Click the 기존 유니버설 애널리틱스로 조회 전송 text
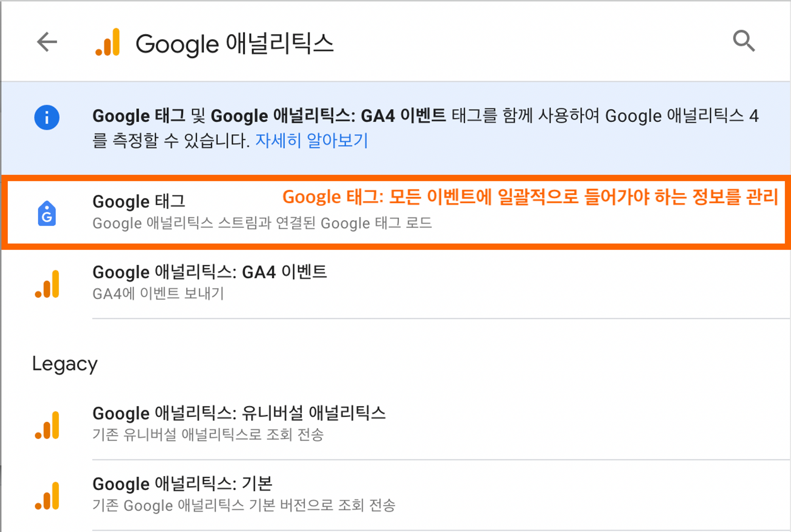The height and width of the screenshot is (532, 791). pos(208,435)
